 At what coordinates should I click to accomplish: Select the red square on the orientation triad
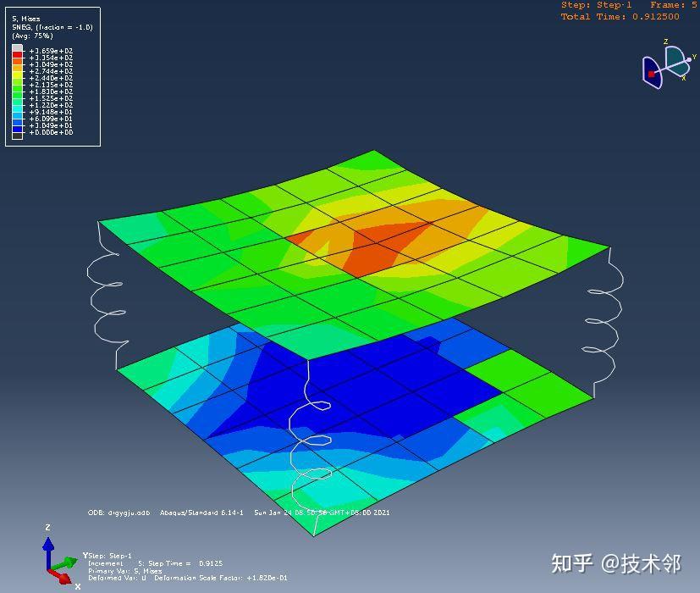point(652,74)
